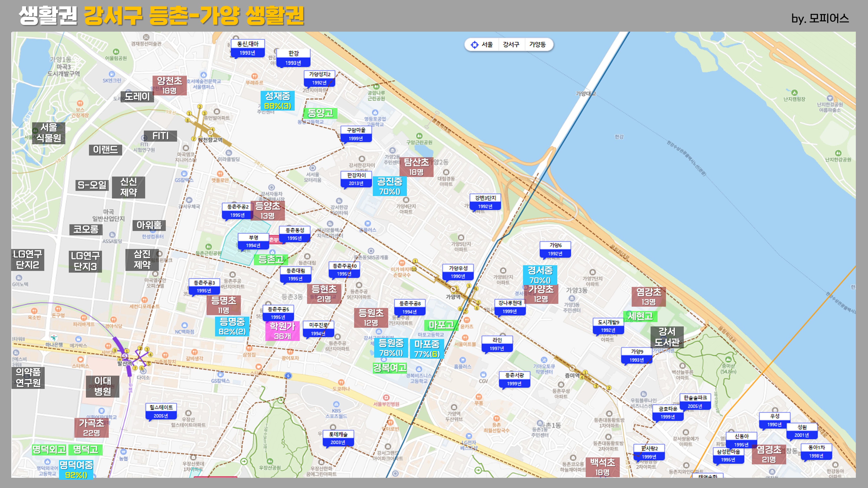Screen dimensions: 868x488
Task: Select the 마포중 77%(6) school tag
Action: pyautogui.click(x=427, y=349)
